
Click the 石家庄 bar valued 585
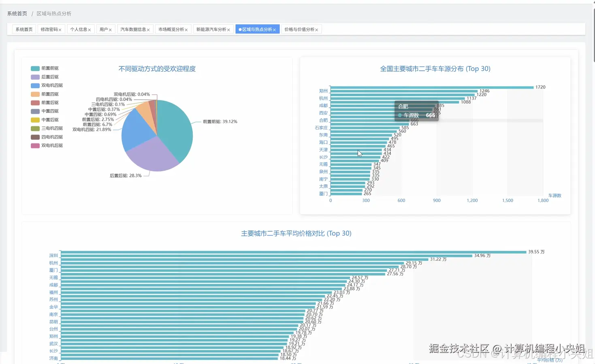pos(365,128)
